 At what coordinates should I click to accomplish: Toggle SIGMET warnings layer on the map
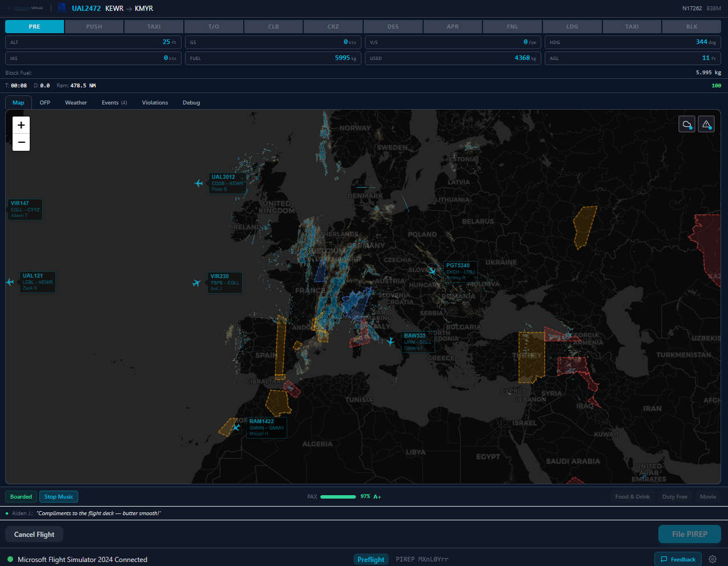[x=706, y=124]
